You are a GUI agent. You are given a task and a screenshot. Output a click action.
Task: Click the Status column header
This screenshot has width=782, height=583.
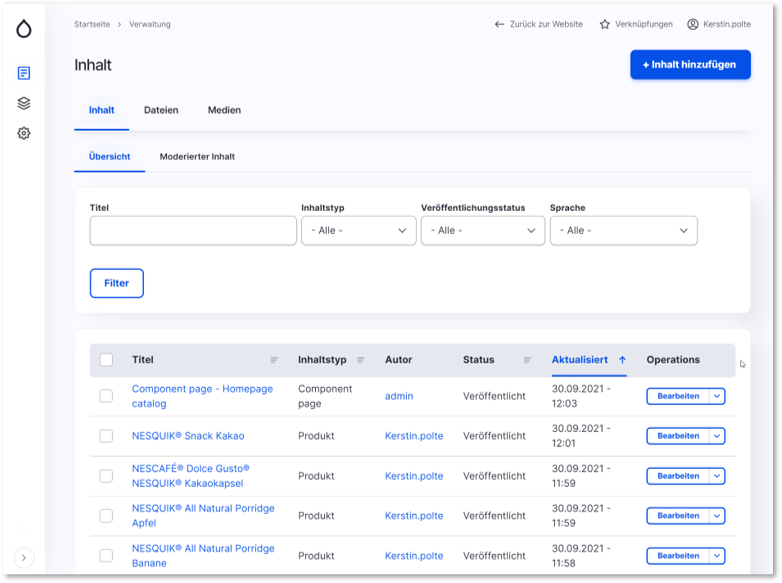478,360
